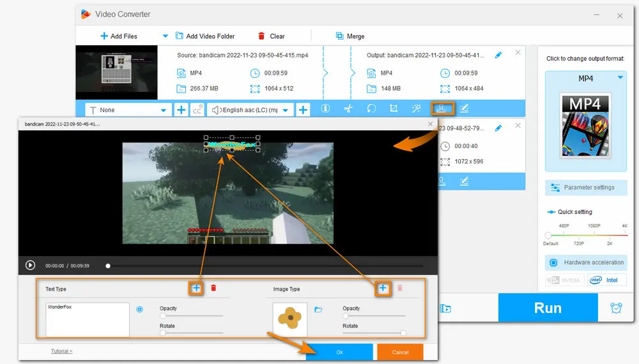639x364 pixels.
Task: Click the Merge button
Action: (350, 36)
